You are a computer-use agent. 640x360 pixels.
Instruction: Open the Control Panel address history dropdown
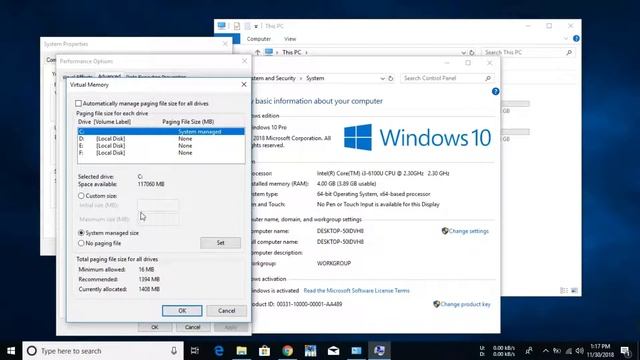(382, 78)
